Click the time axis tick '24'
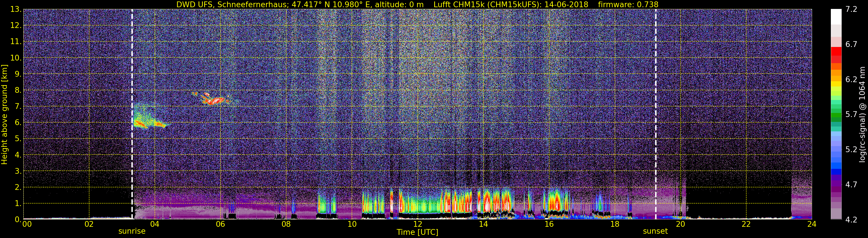This screenshot has height=238, width=868. click(x=812, y=224)
